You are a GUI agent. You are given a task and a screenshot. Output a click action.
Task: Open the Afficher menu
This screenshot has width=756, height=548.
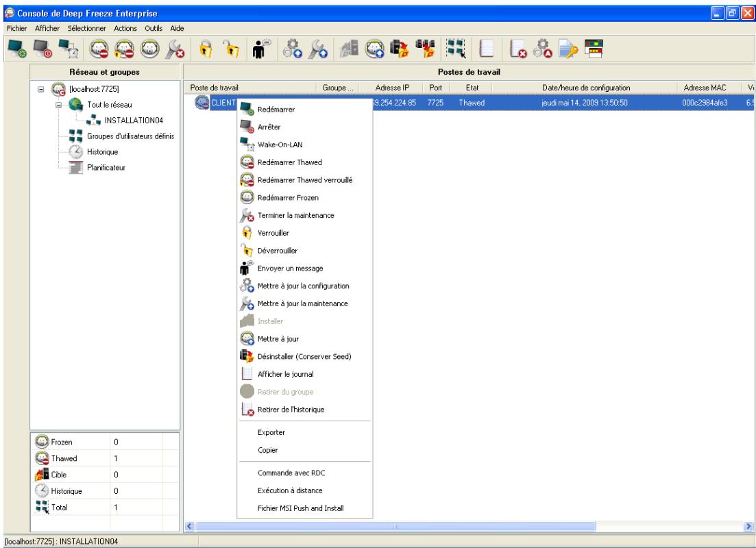click(x=47, y=29)
